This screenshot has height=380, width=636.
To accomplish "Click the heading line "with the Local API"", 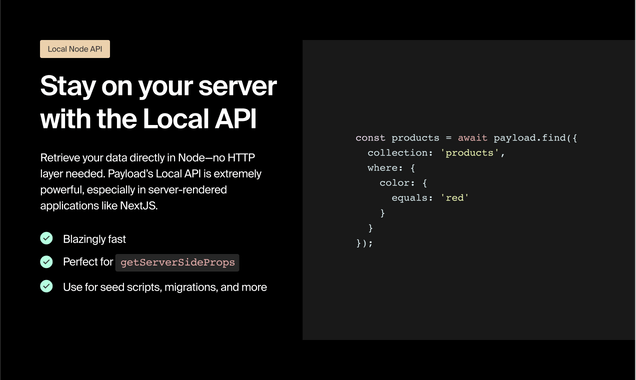I will (x=148, y=119).
